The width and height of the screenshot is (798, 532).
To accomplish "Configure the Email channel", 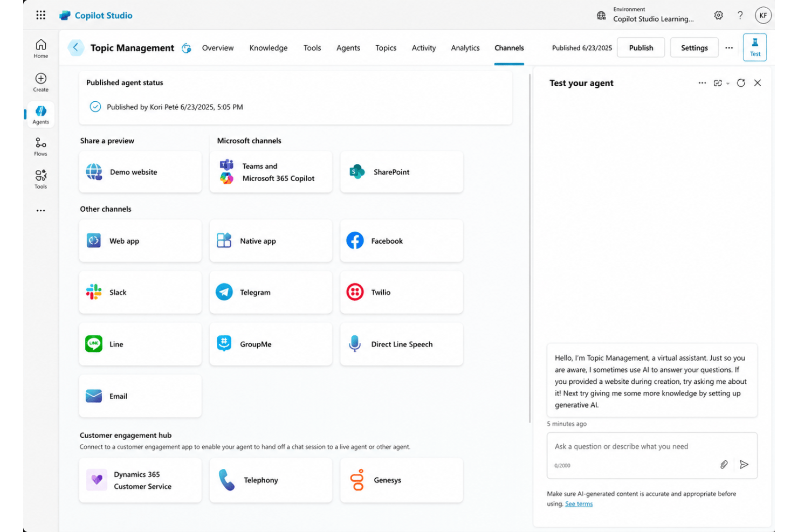I will coord(140,396).
